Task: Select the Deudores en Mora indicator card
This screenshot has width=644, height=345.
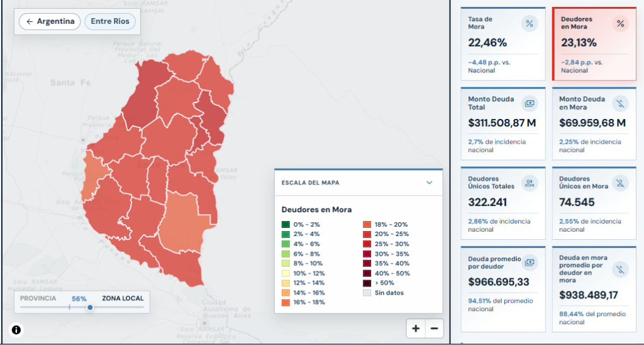Action: tap(594, 43)
